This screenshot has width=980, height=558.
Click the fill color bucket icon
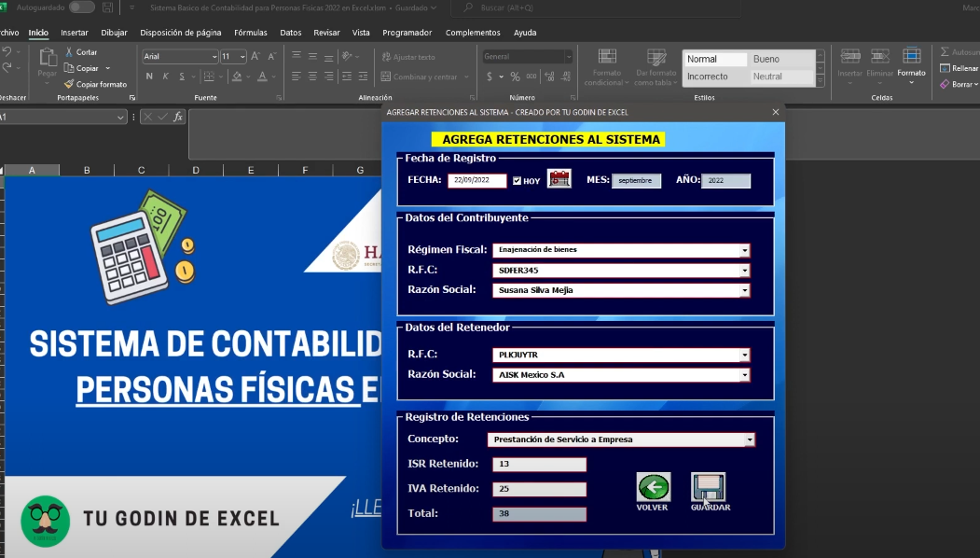coord(237,77)
